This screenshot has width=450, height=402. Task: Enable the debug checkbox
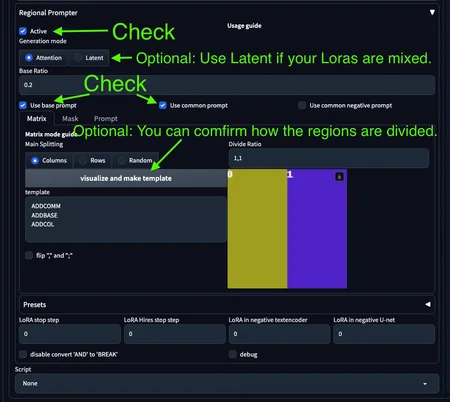(233, 354)
